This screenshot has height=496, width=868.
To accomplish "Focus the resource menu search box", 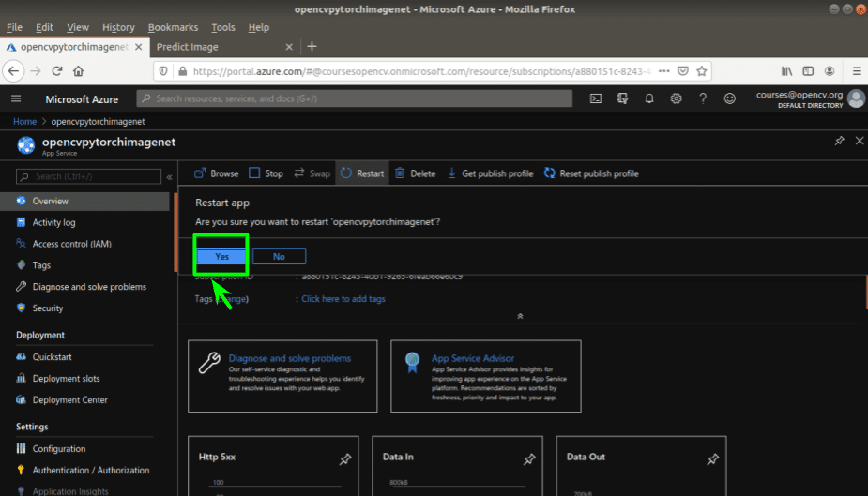I will [x=88, y=176].
